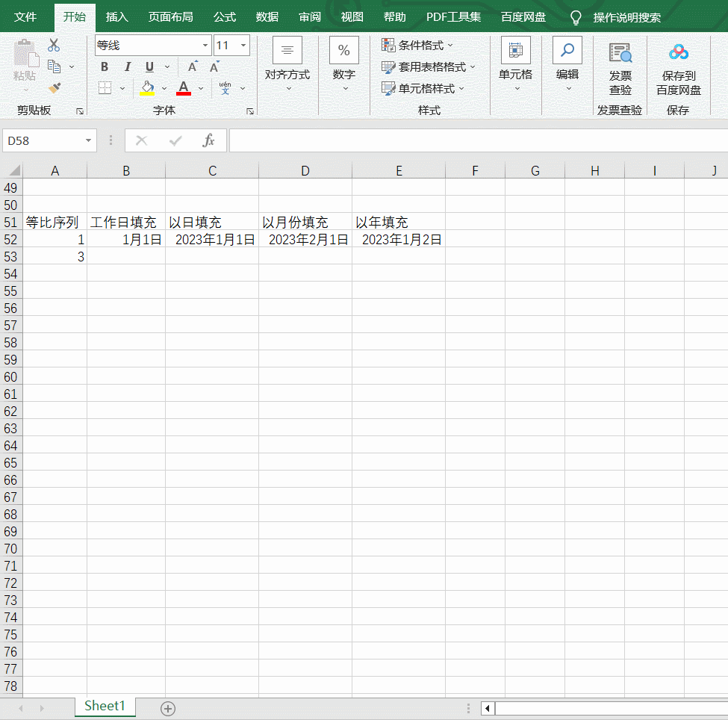Expand the Copy options arrow
Screen dimensions: 728x720
coord(72,67)
